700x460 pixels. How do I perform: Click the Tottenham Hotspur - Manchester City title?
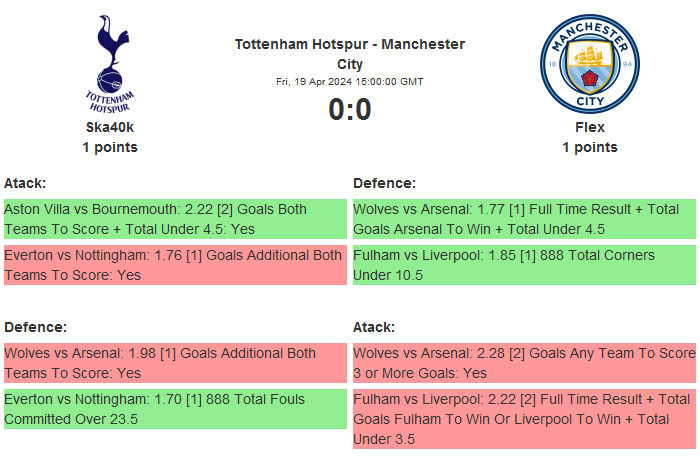pyautogui.click(x=350, y=54)
